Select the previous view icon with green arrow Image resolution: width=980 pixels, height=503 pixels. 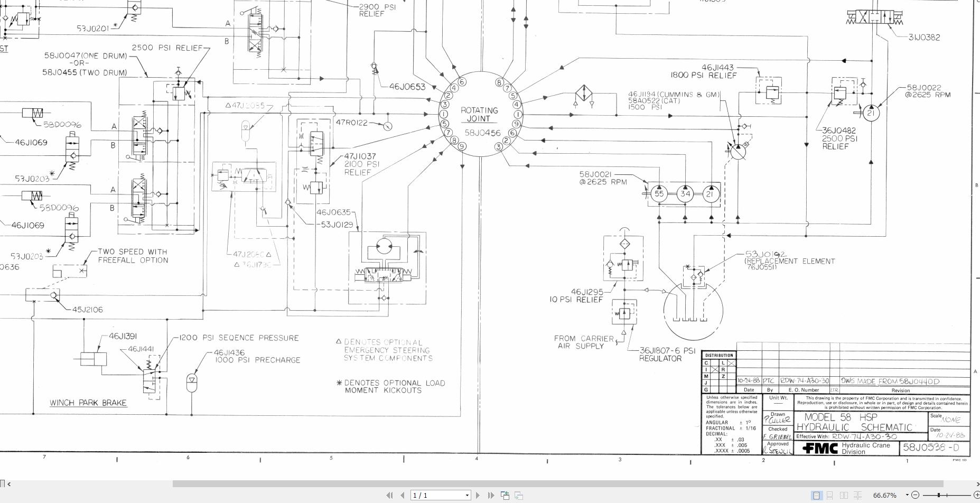tap(506, 495)
